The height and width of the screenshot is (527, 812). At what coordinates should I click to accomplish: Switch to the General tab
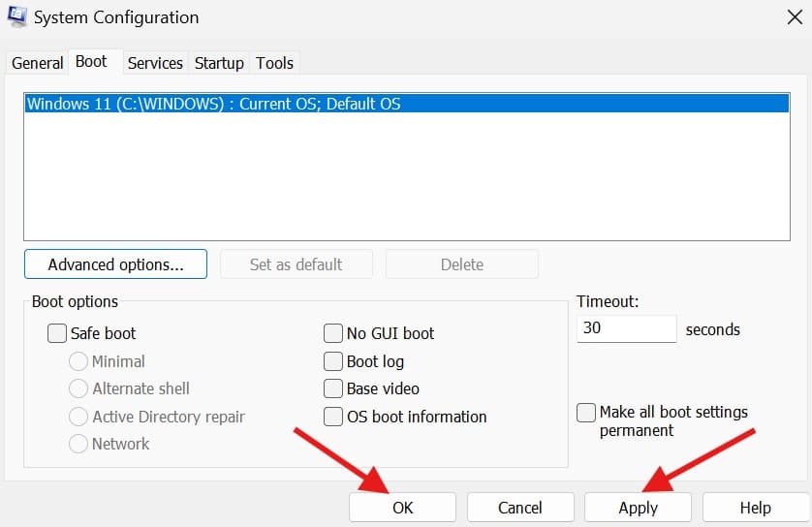point(37,63)
